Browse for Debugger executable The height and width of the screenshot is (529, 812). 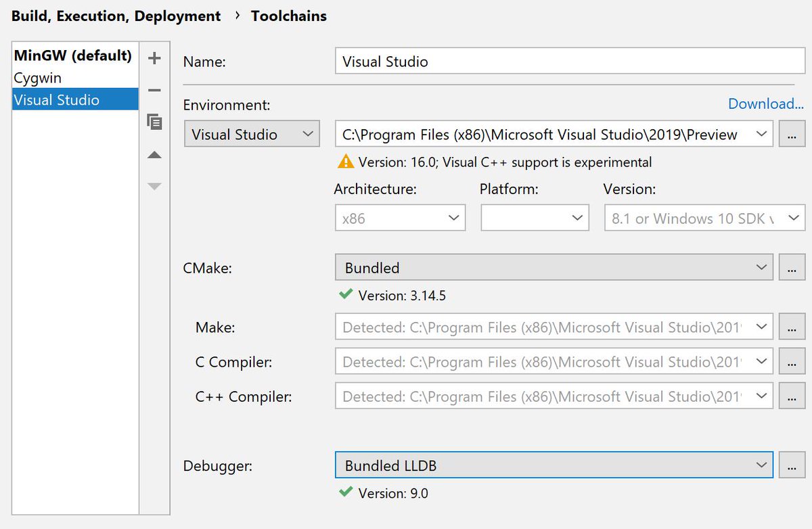792,465
